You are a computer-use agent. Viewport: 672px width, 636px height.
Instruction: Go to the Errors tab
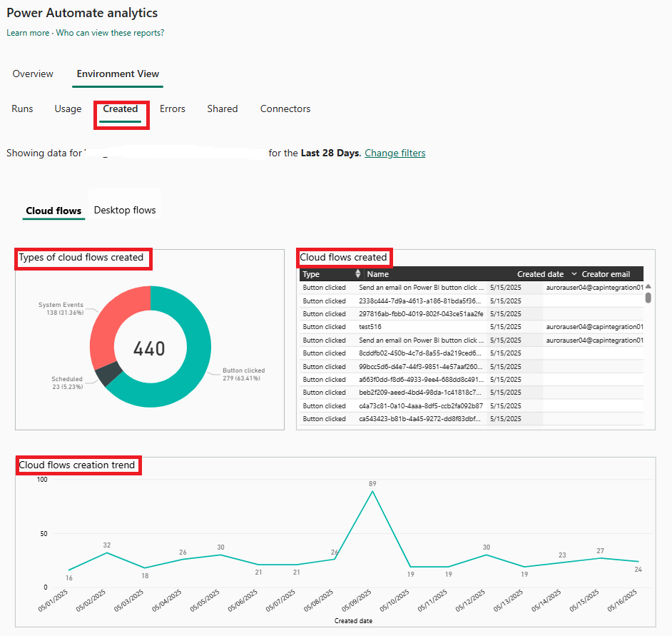[173, 108]
